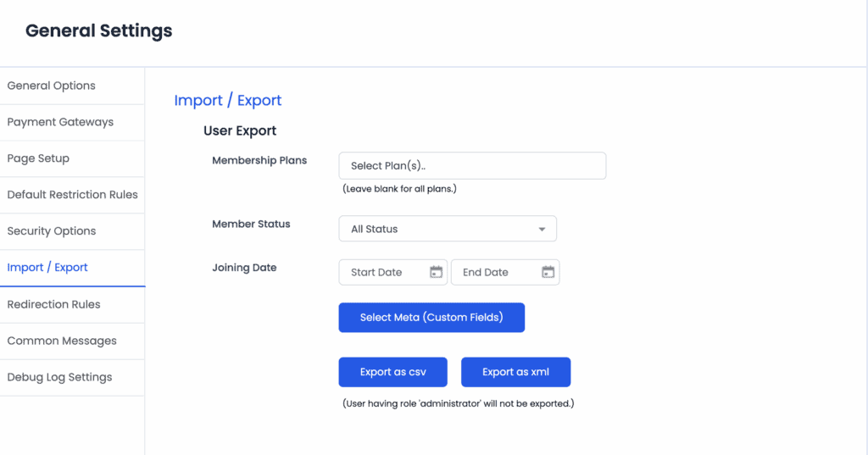Select Security Options tab
This screenshot has width=868, height=455.
click(x=72, y=231)
